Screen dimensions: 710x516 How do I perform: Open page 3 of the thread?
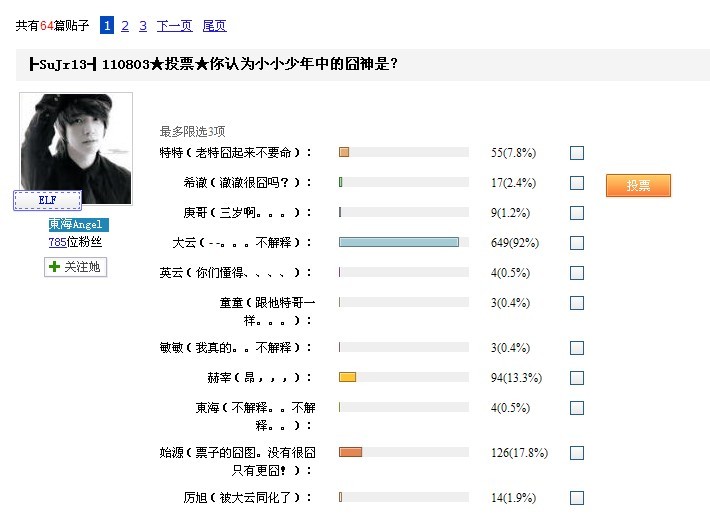click(143, 26)
